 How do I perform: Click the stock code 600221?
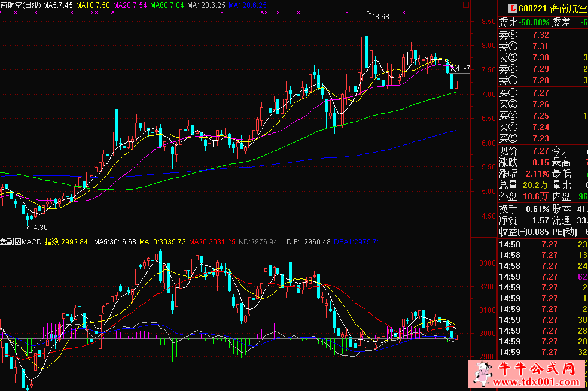(533, 8)
